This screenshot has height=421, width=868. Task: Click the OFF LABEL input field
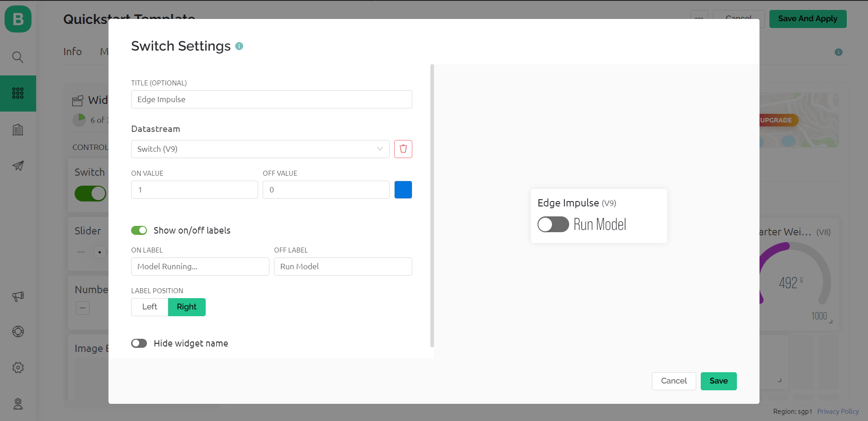pos(343,267)
